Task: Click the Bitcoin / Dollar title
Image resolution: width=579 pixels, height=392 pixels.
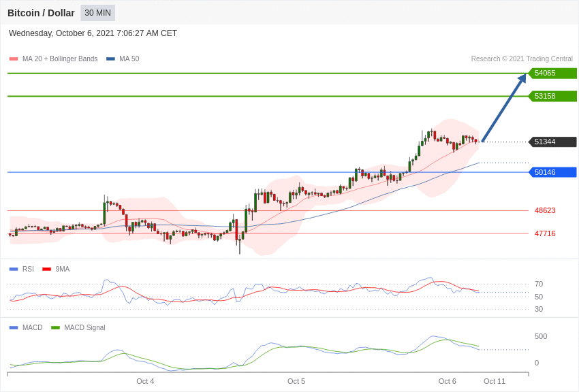Action: [x=41, y=13]
